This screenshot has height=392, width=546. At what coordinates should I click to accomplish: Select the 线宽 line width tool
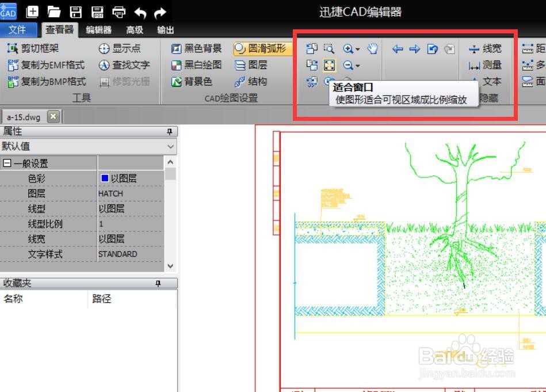pos(485,49)
